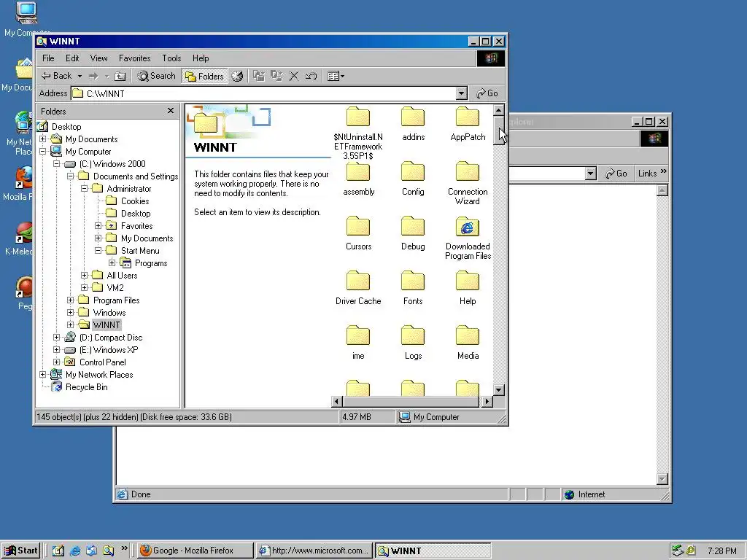The height and width of the screenshot is (560, 747).
Task: Click the Delete X toolbar icon
Action: coord(294,76)
